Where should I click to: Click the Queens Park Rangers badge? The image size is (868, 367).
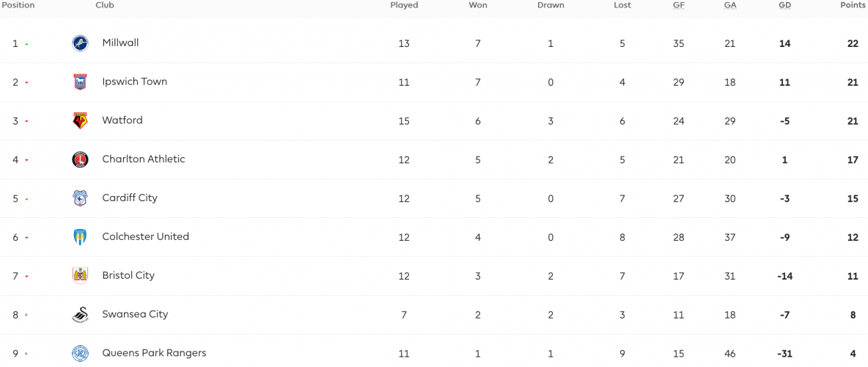[80, 353]
